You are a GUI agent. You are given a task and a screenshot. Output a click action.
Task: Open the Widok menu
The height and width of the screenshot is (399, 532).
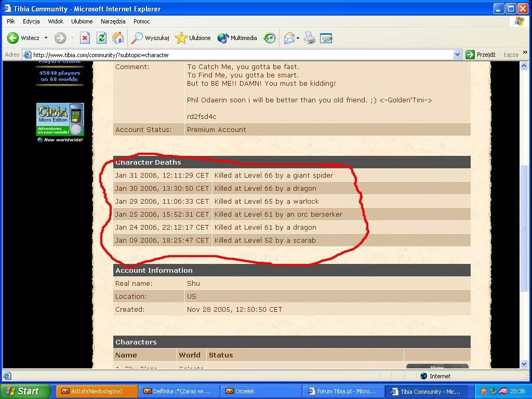click(56, 21)
